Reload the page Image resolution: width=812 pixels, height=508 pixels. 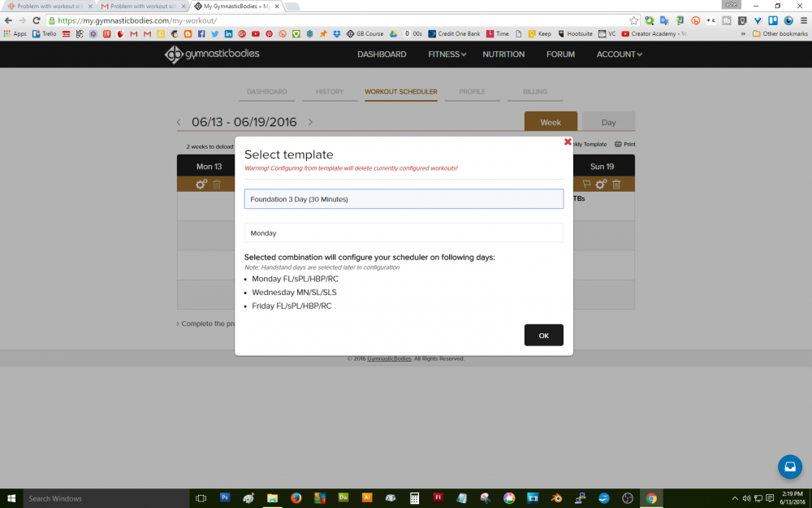coord(37,21)
